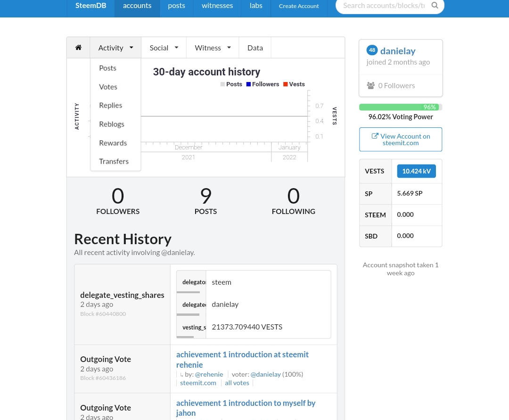Open labs in top navigation

(256, 6)
